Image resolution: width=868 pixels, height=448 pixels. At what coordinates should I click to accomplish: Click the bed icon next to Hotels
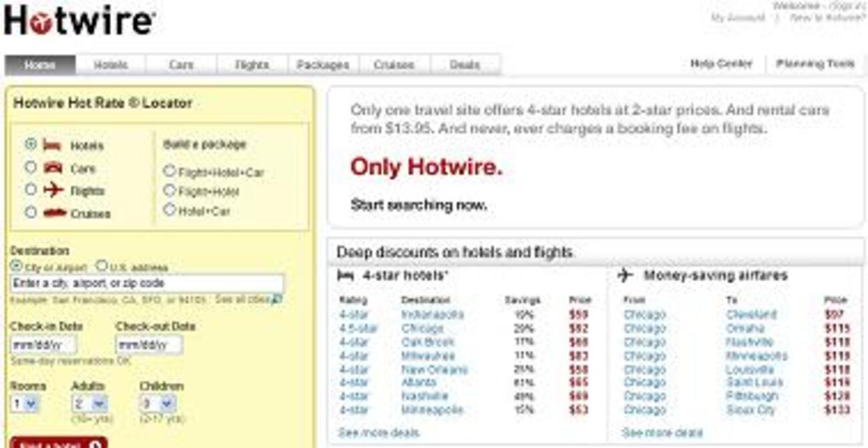click(x=53, y=145)
